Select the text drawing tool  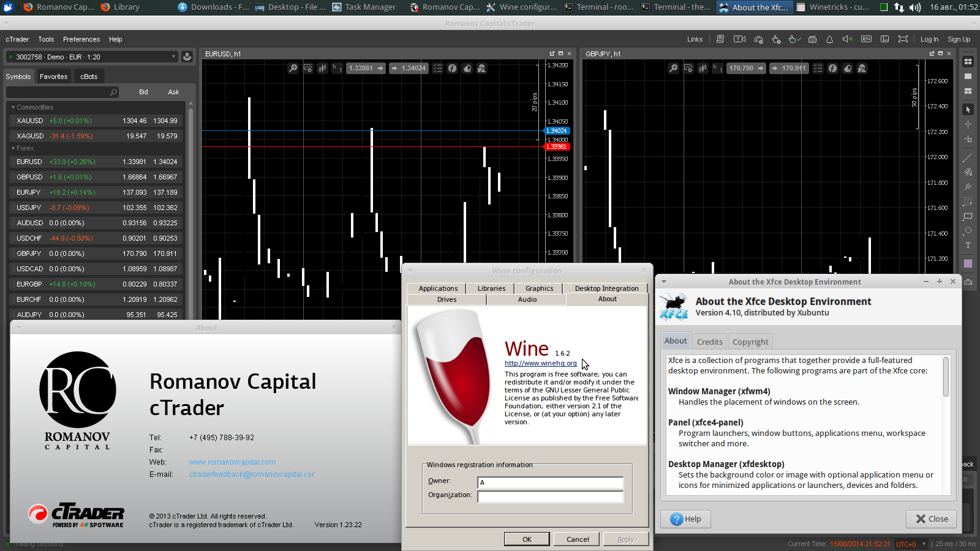[968, 246]
